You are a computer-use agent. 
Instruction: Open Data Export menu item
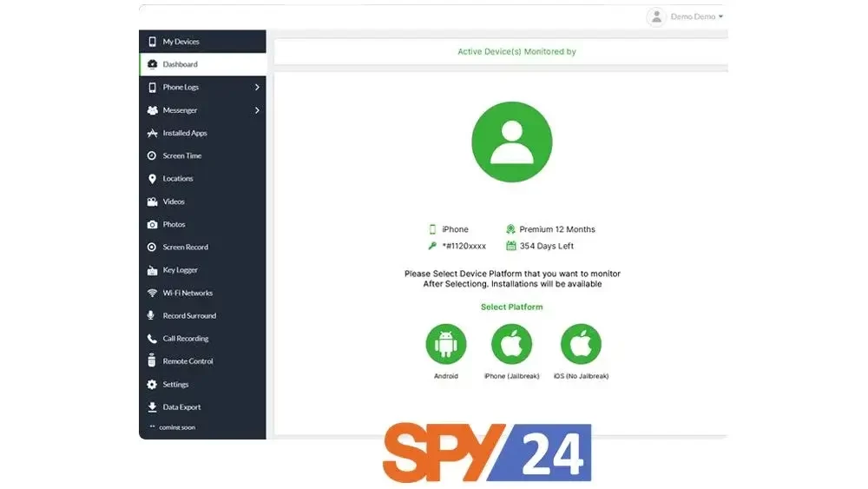click(x=202, y=407)
